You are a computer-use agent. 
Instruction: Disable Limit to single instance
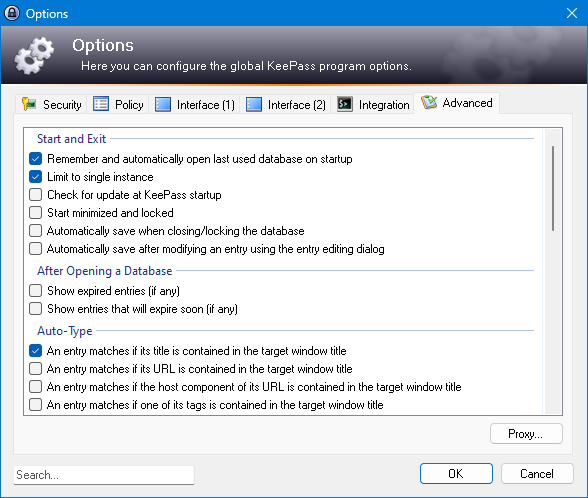click(36, 177)
